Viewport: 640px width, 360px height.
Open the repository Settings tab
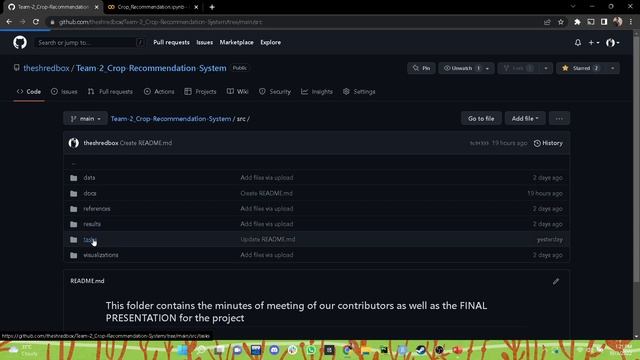pyautogui.click(x=359, y=91)
